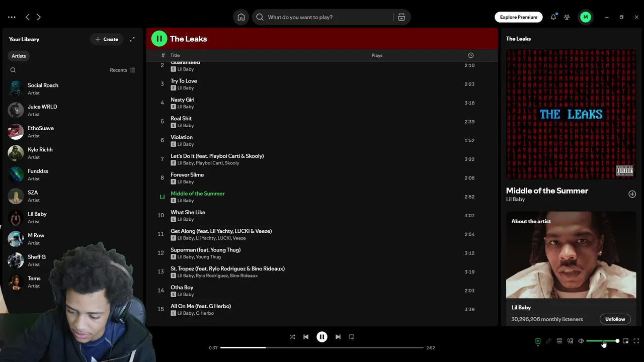Click Explore Premium
Screen dimensions: 644x362
[x=518, y=17]
